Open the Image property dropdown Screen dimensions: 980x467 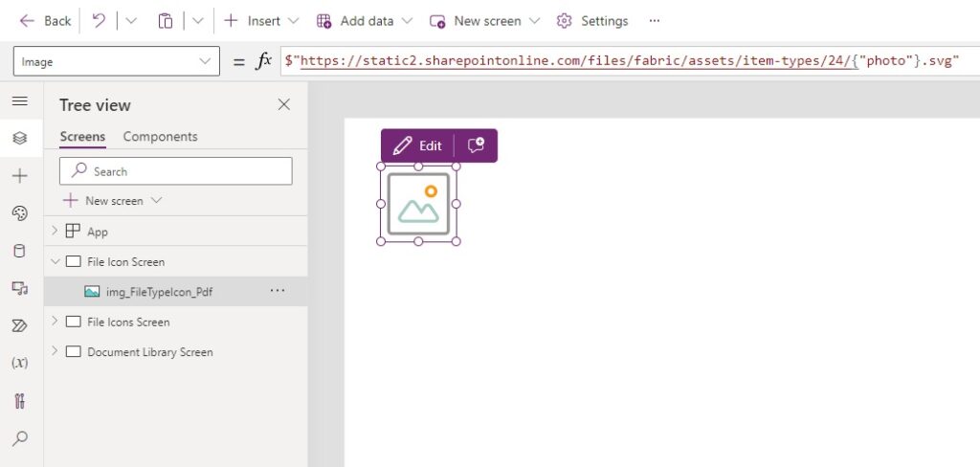116,61
